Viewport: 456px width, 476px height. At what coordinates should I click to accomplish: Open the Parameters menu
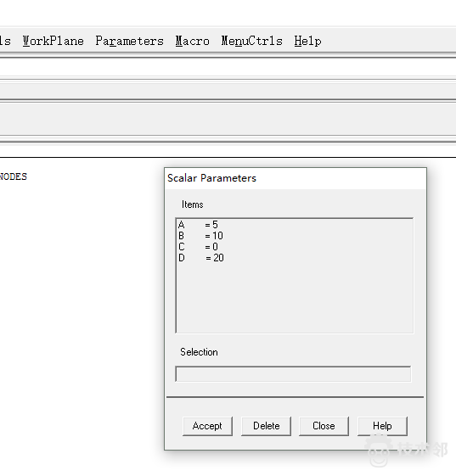pyautogui.click(x=129, y=41)
